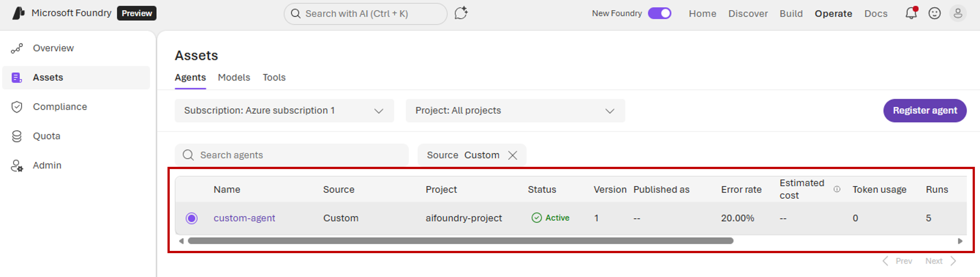Viewport: 980px width, 277px height.
Task: Click the Compliance shield icon
Action: point(17,107)
